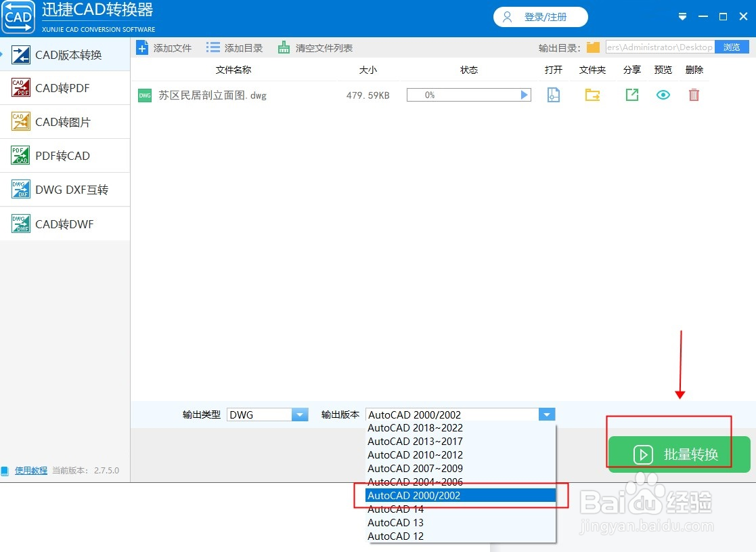Choose AutoCAD 2018~2022 from list
Screen dimensions: 756x552
coord(460,428)
